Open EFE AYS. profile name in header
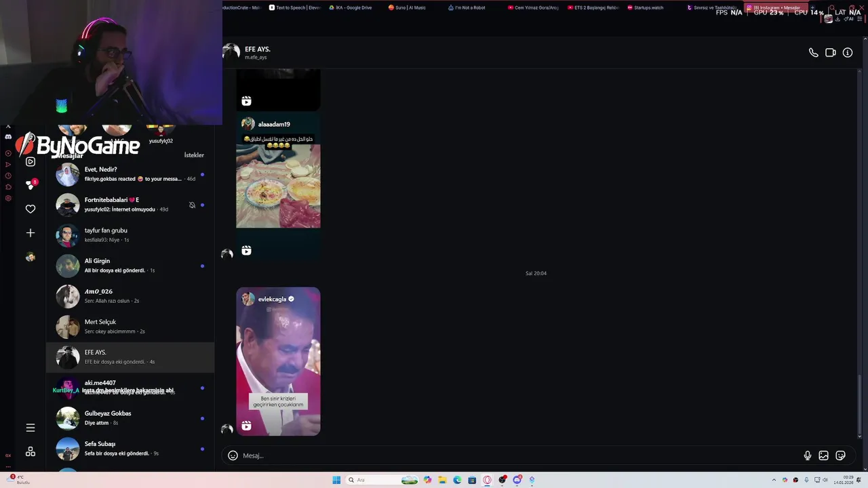 258,49
